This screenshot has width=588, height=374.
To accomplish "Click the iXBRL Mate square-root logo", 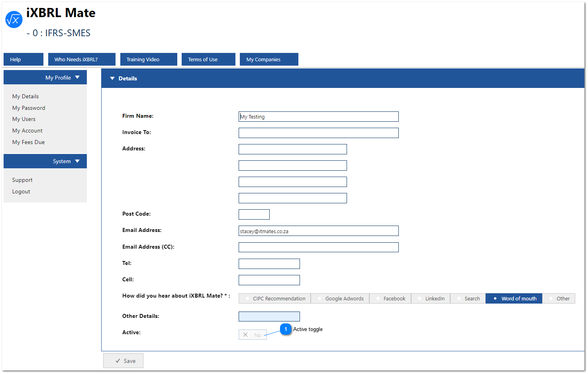I will [x=14, y=19].
